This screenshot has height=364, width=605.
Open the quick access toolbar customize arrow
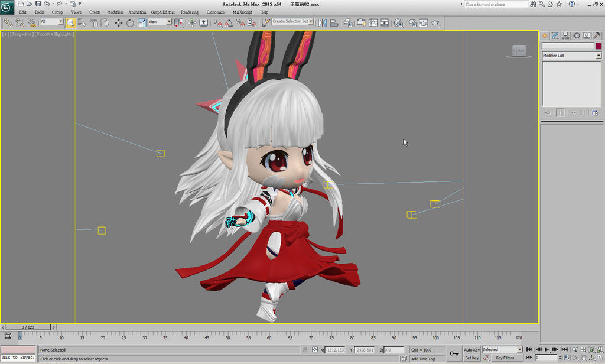(80, 4)
